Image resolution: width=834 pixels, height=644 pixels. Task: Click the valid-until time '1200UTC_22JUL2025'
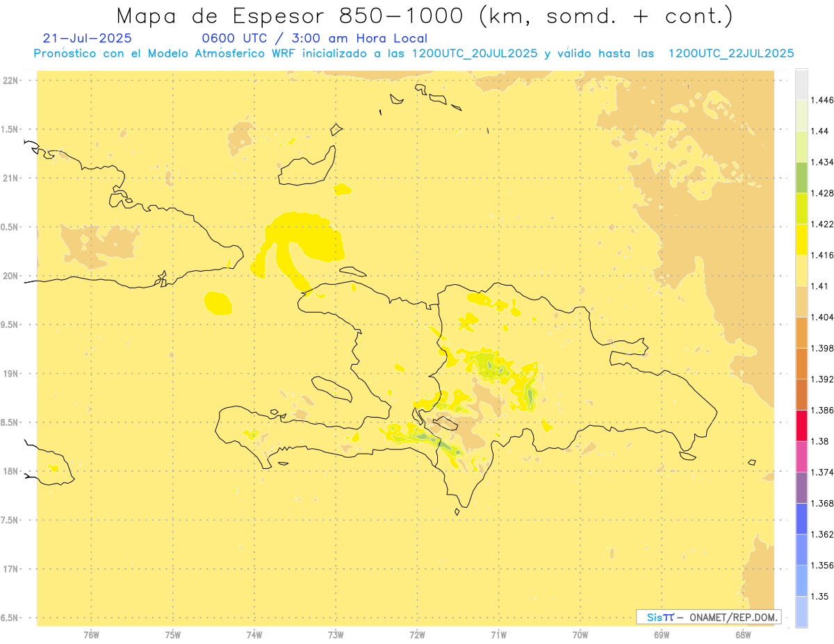pyautogui.click(x=731, y=53)
